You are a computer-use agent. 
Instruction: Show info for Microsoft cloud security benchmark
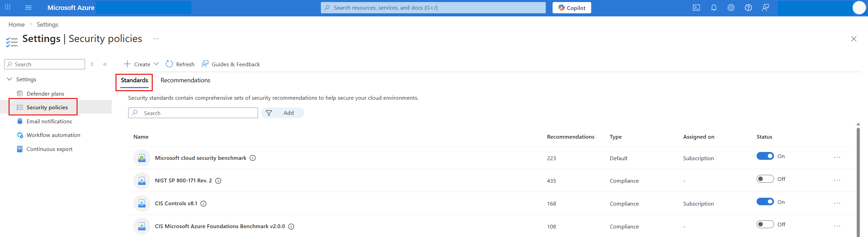click(253, 158)
